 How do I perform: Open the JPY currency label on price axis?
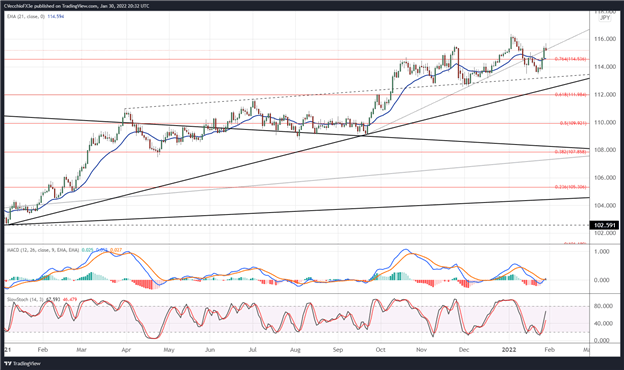click(x=605, y=18)
